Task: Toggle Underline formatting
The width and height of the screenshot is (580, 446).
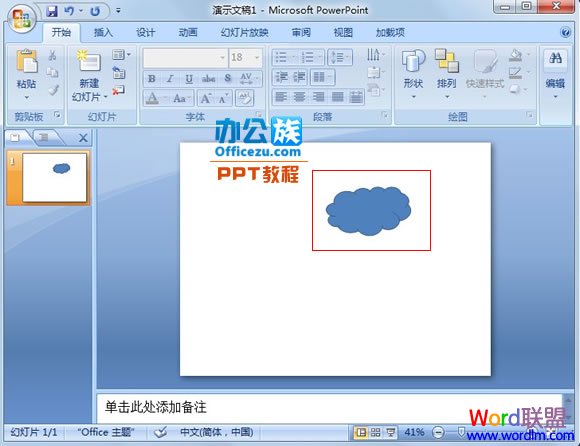Action: coord(189,78)
